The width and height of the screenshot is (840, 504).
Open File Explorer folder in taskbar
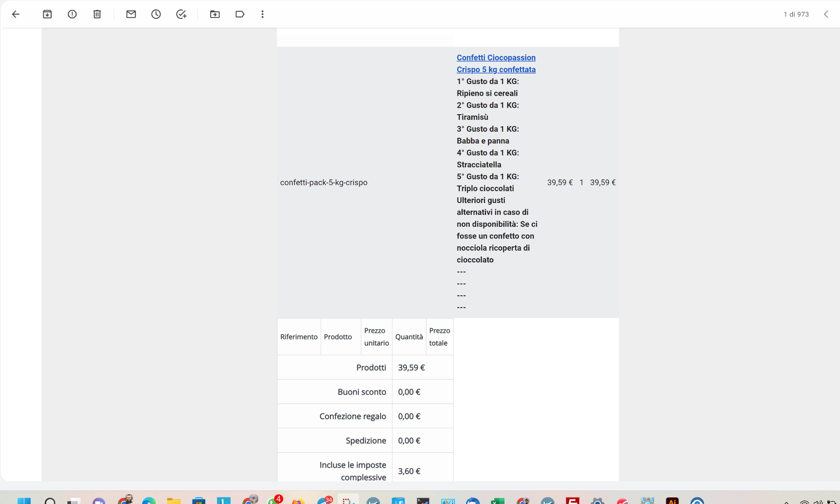(174, 501)
